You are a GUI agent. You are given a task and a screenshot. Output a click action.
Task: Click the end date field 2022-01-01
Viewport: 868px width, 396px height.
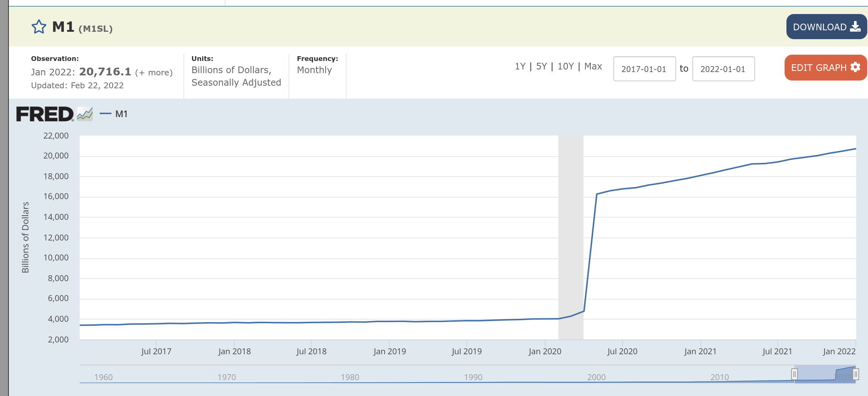[723, 69]
